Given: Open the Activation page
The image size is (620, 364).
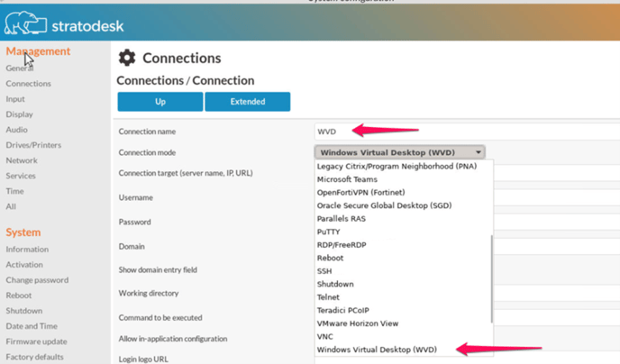Looking at the screenshot, I should coord(24,265).
